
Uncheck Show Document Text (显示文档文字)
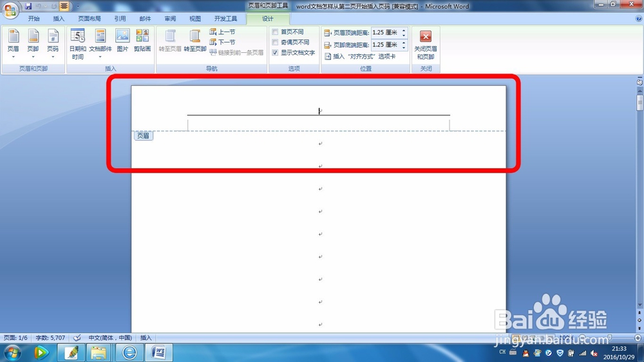coord(275,53)
